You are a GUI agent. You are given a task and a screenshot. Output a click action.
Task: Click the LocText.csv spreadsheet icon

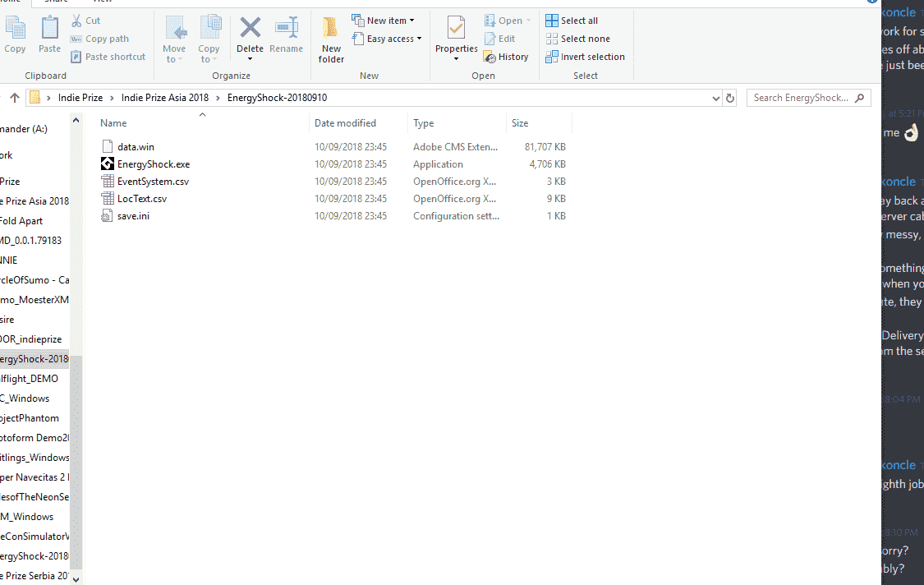pyautogui.click(x=108, y=199)
